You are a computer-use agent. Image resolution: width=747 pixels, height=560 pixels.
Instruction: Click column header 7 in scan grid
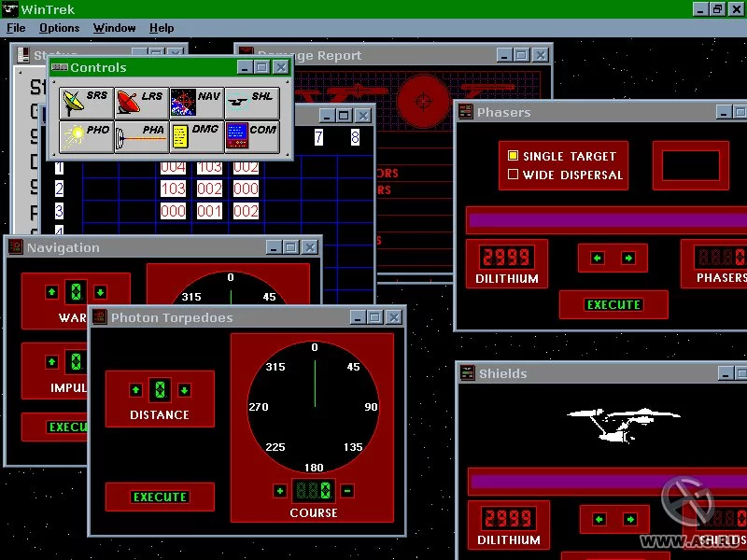pos(318,137)
